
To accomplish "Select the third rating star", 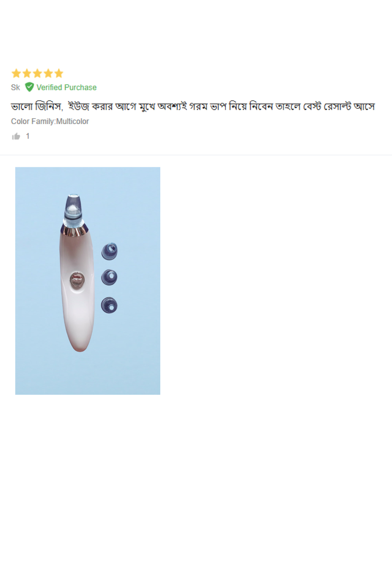I will pos(37,73).
